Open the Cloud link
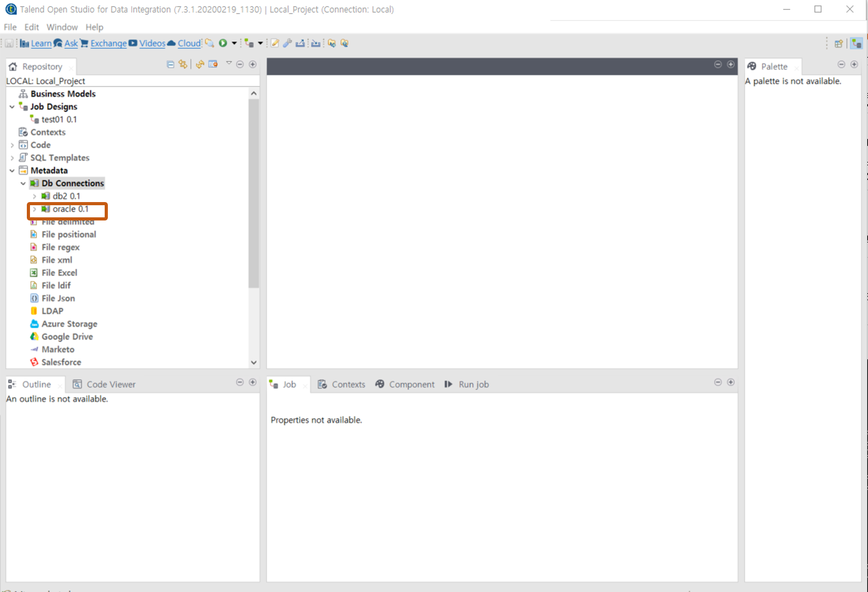Image resolution: width=868 pixels, height=592 pixels. coord(189,43)
